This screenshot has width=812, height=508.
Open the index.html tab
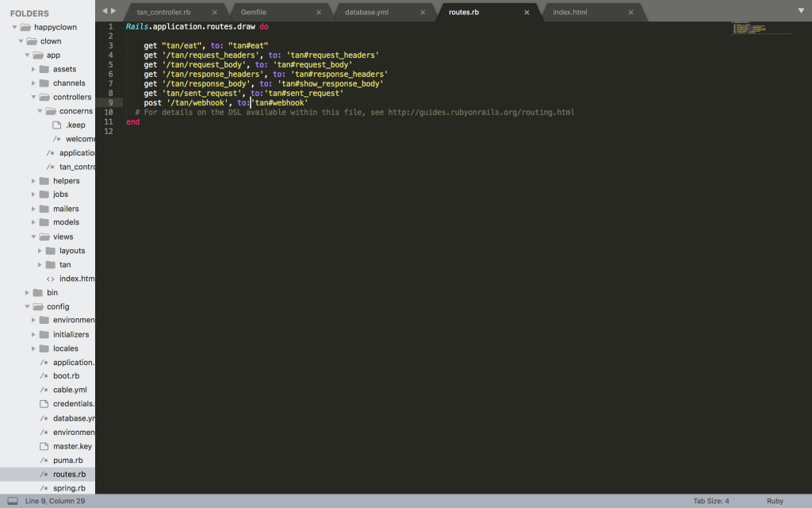point(569,12)
